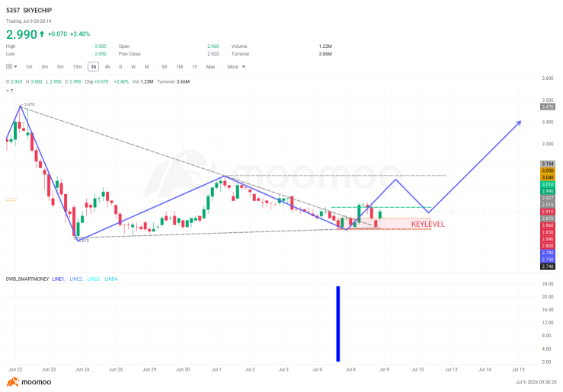
Task: Switch to the 5m timeframe
Action: [x=60, y=67]
